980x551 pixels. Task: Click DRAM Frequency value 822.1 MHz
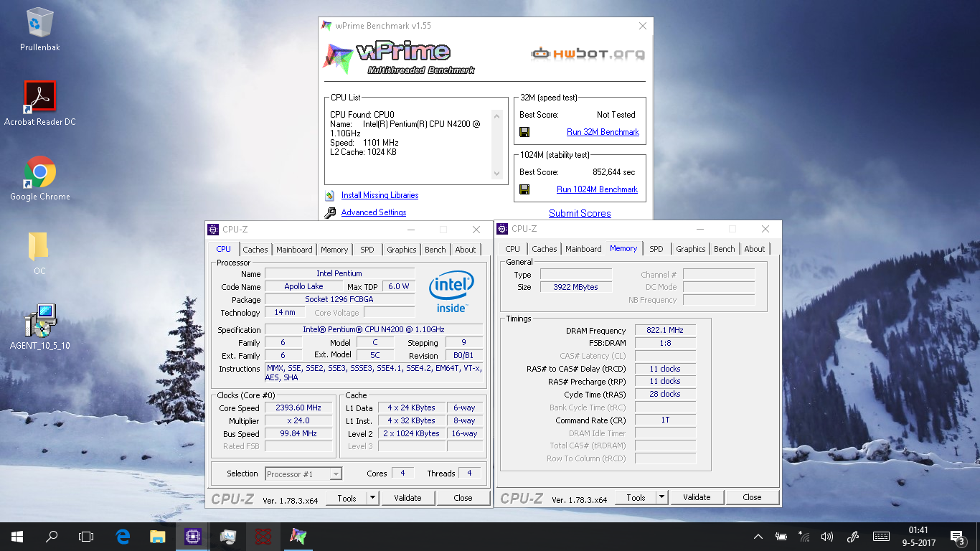665,331
